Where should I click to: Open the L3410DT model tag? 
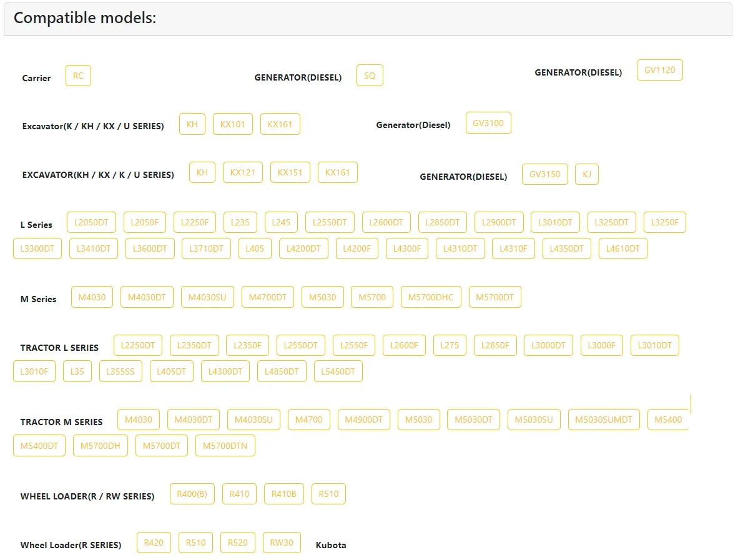click(x=93, y=249)
